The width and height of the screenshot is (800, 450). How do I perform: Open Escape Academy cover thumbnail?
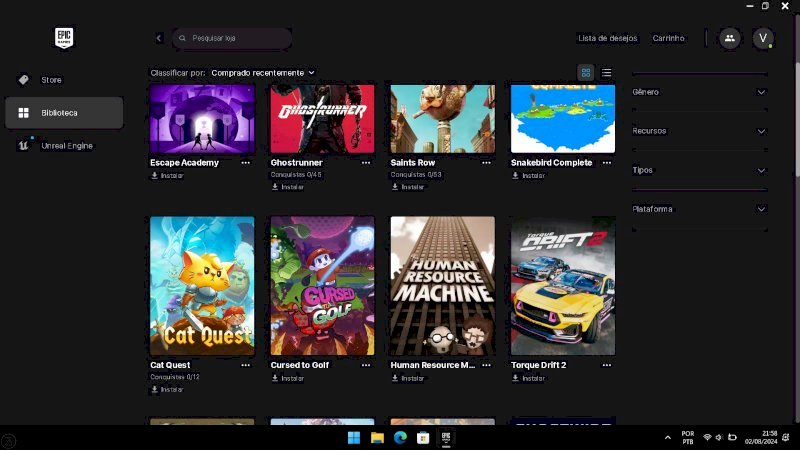click(x=202, y=119)
